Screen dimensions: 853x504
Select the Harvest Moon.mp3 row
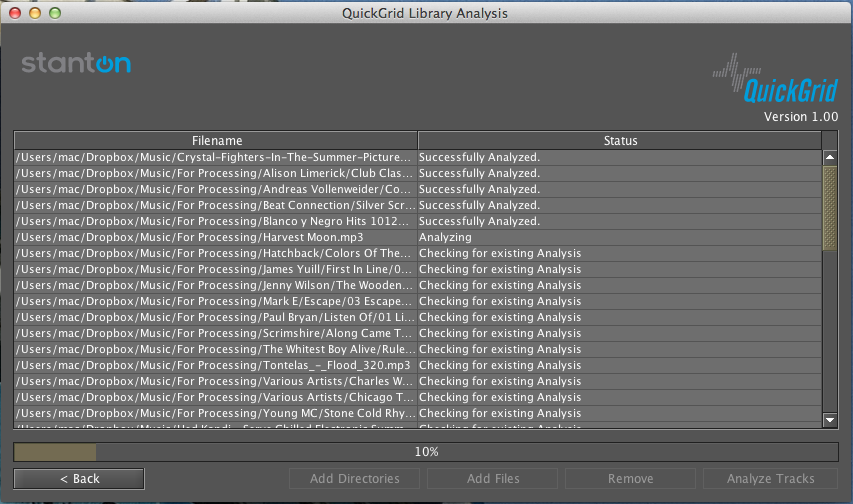215,237
